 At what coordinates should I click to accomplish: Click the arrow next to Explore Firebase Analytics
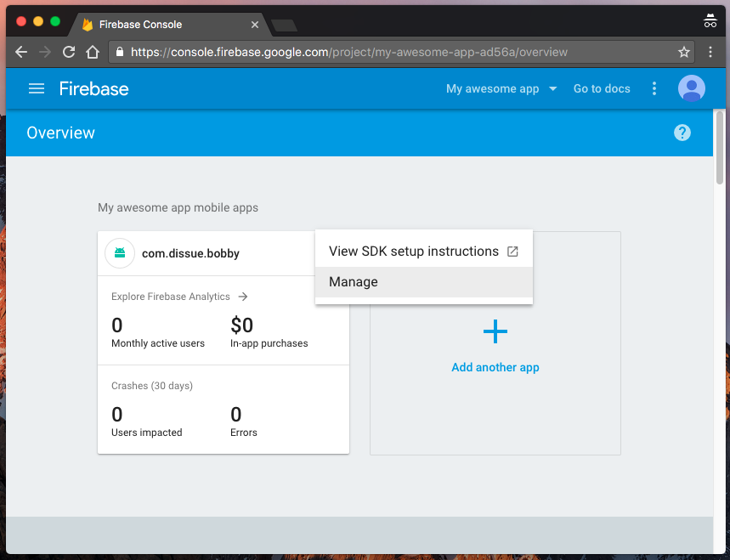(243, 297)
